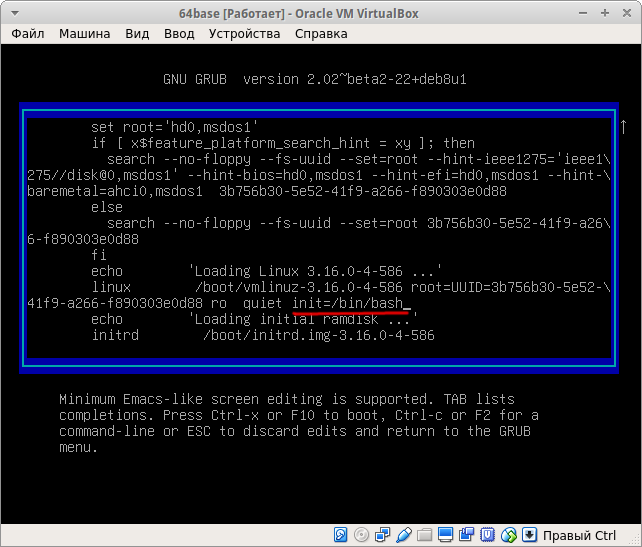Click the scroll-up arrow indicator in GRUB editor
642x547 pixels.
pyautogui.click(x=623, y=127)
